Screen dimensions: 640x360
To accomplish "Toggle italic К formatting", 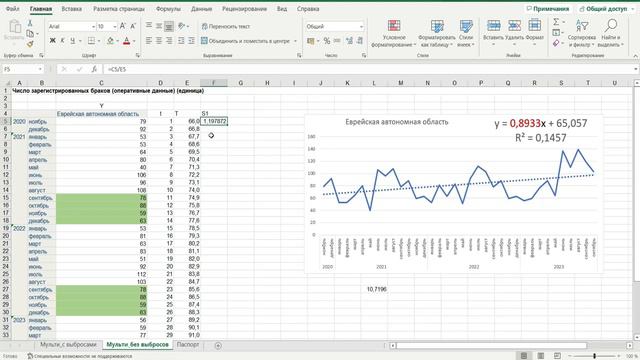I will tap(62, 40).
